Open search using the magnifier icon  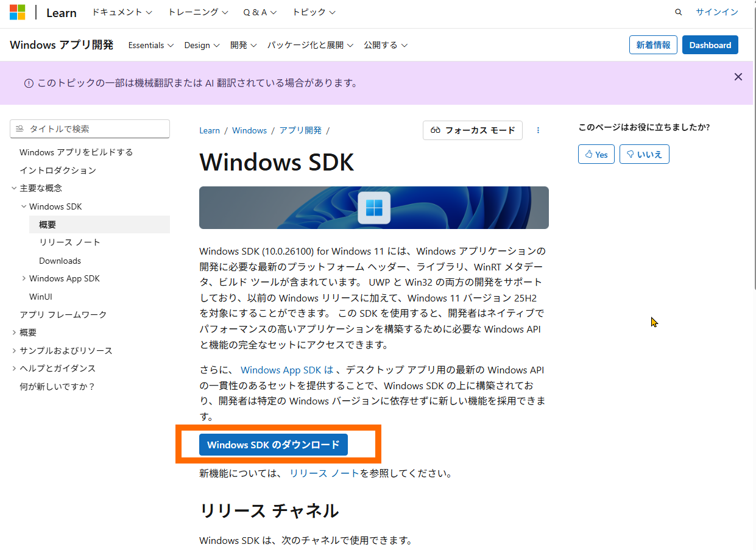[678, 12]
